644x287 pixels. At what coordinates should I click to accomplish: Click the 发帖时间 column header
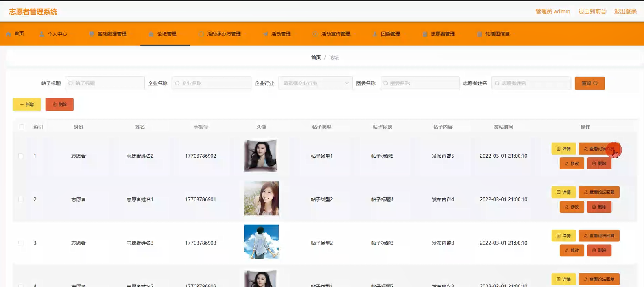pyautogui.click(x=503, y=127)
